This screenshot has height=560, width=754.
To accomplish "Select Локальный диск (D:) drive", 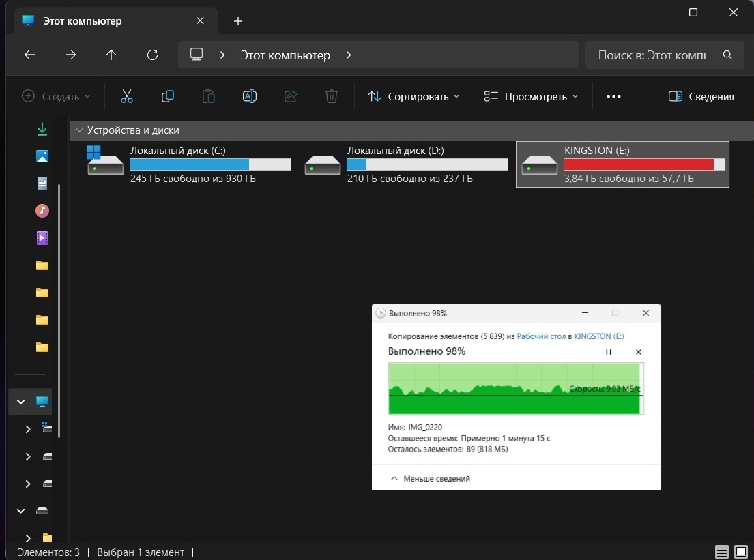I will pos(406,164).
